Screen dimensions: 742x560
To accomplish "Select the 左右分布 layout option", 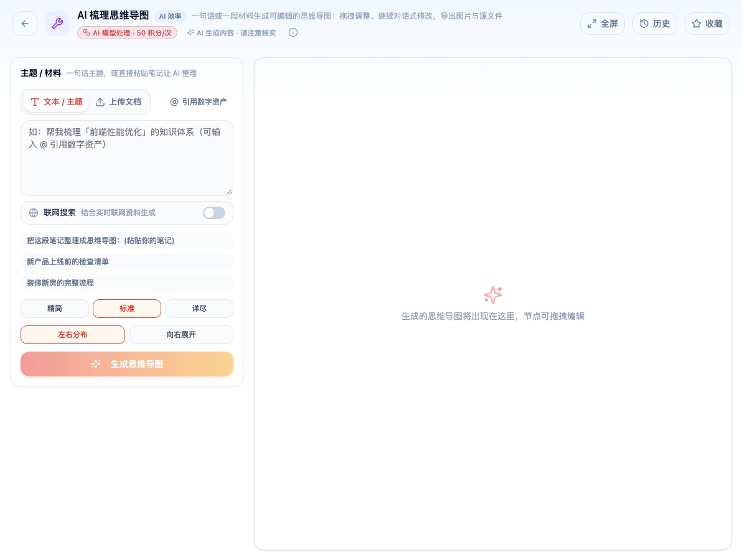I will point(73,335).
